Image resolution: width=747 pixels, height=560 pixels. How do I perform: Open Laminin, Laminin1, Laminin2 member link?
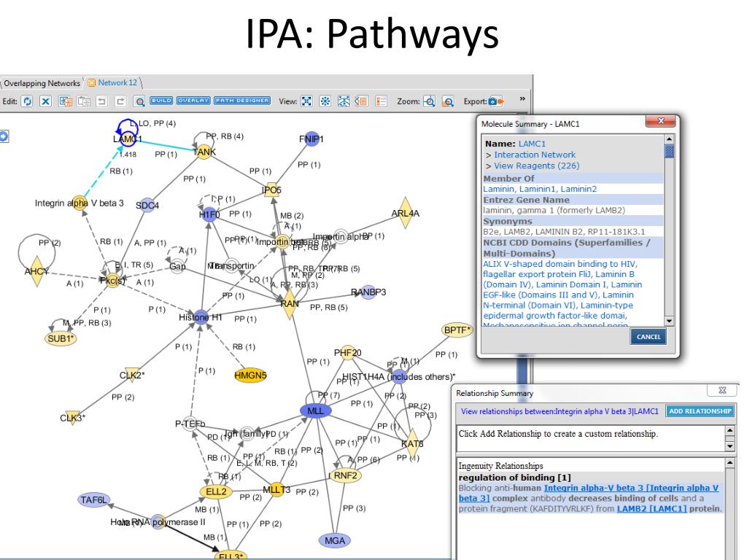tap(540, 189)
